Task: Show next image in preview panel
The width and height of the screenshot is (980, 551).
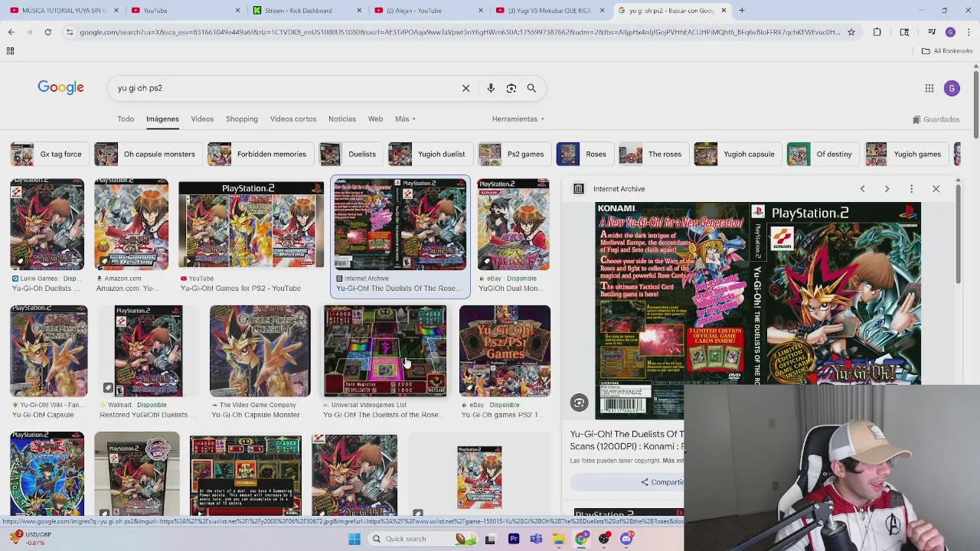Action: pyautogui.click(x=887, y=189)
